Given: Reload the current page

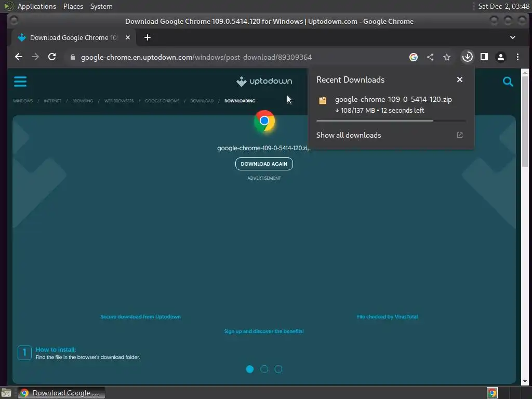Looking at the screenshot, I should pos(52,57).
